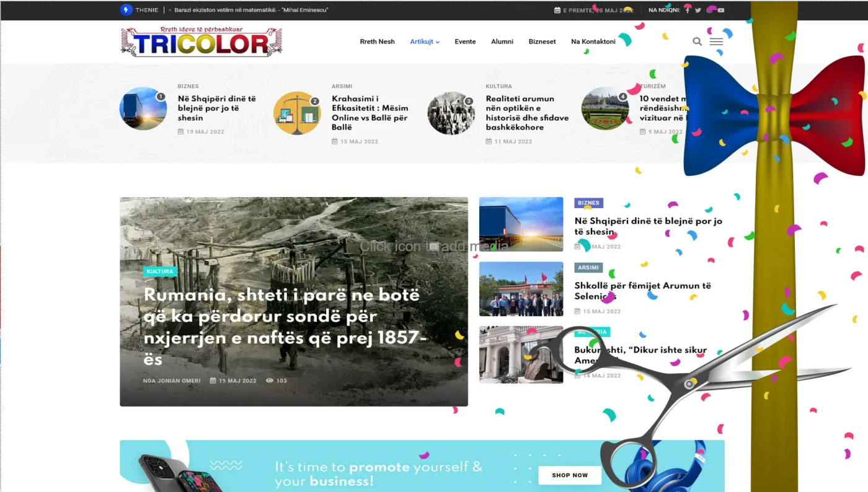868x492 pixels.
Task: Select the Alumni menu item
Action: coord(502,42)
